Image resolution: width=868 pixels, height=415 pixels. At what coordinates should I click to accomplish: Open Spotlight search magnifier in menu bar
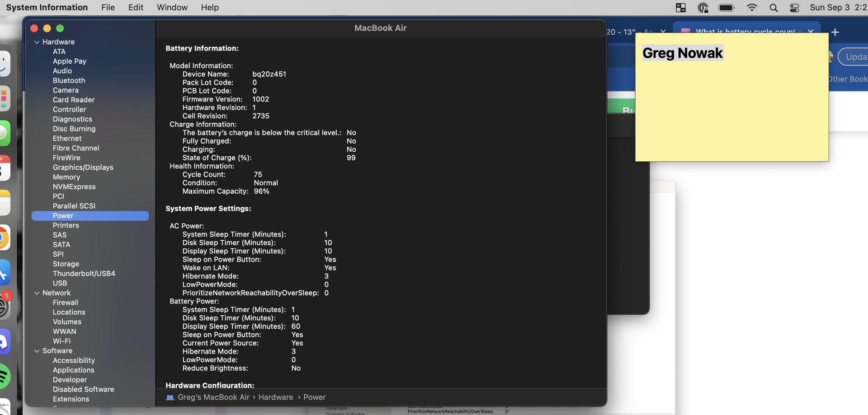[774, 8]
